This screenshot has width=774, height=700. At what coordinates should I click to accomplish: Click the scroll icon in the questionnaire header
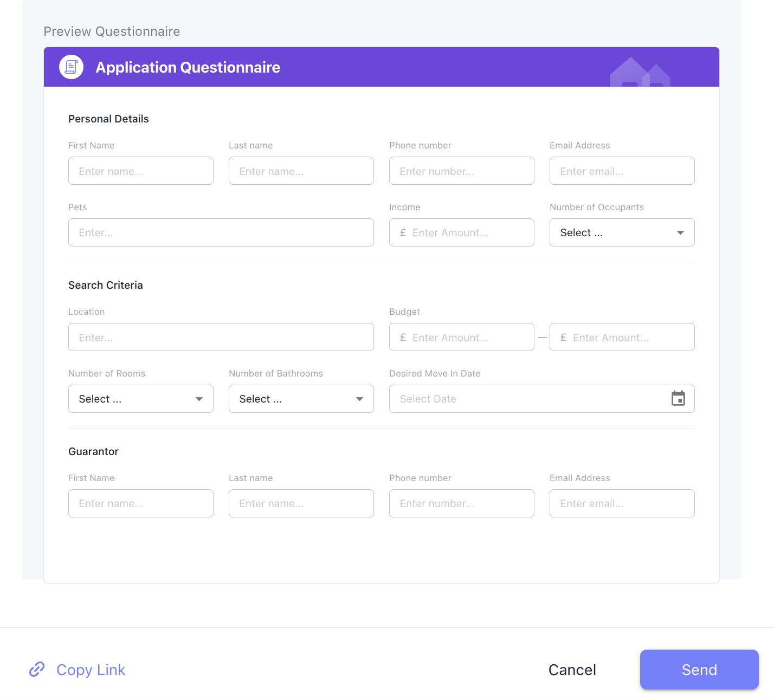[x=70, y=67]
